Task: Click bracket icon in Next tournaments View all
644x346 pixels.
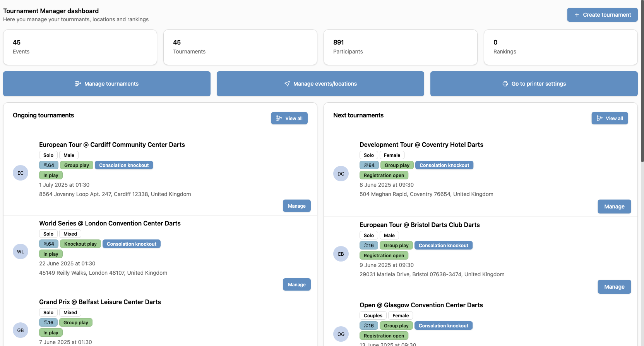Action: click(x=599, y=118)
